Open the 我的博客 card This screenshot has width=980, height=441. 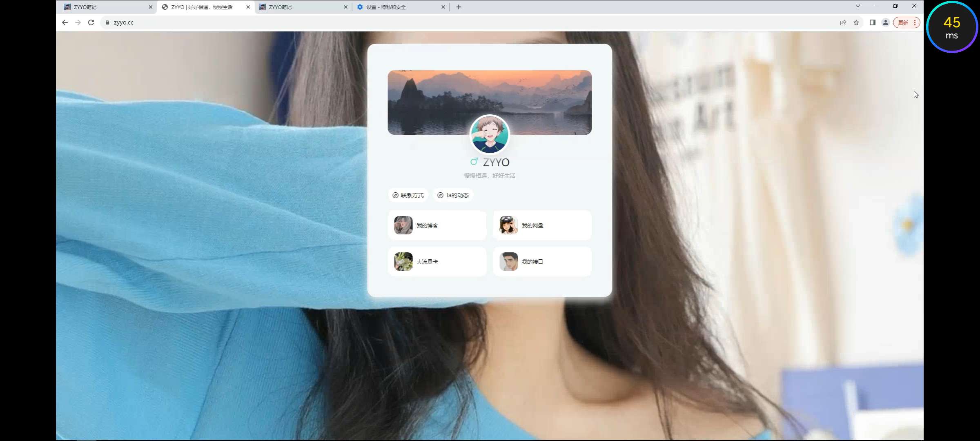pos(437,225)
